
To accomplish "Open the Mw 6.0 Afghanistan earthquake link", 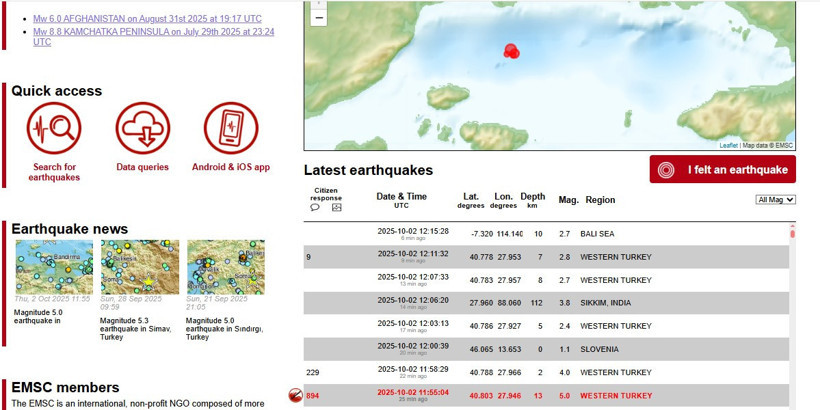I will click(x=147, y=19).
